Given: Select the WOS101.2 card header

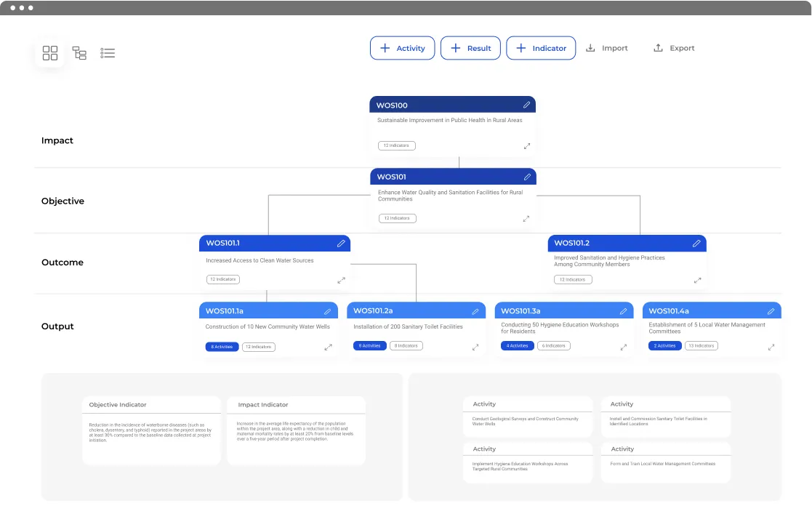Looking at the screenshot, I should [x=627, y=243].
